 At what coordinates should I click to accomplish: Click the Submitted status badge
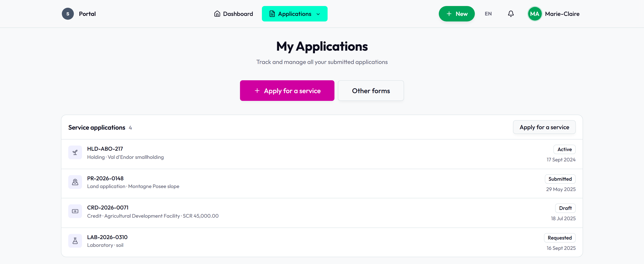click(560, 179)
